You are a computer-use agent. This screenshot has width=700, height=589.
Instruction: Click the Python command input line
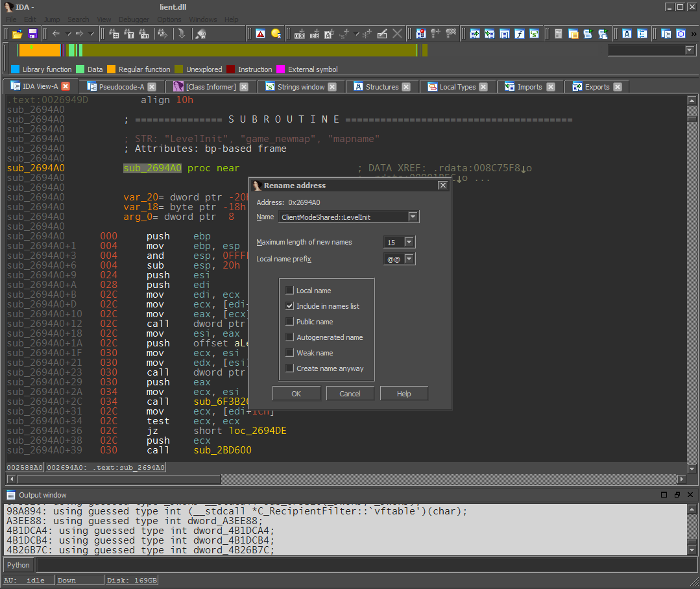coord(366,565)
